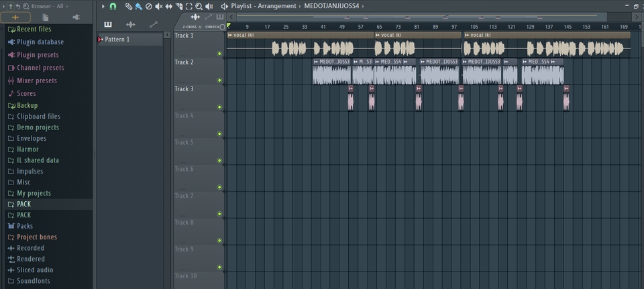Image resolution: width=644 pixels, height=289 pixels.
Task: Open Soundfonts folder
Action: click(x=29, y=281)
